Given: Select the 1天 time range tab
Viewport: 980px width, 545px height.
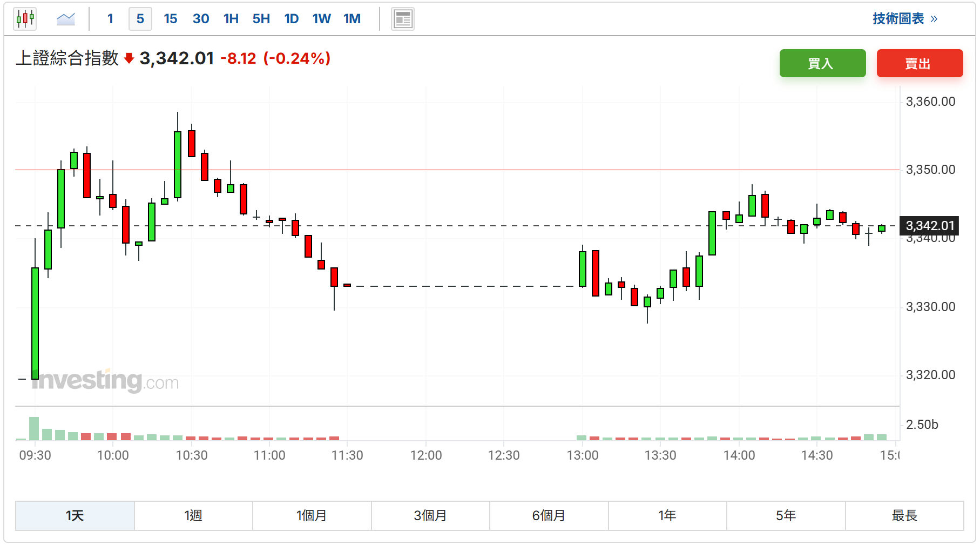Looking at the screenshot, I should click(75, 516).
